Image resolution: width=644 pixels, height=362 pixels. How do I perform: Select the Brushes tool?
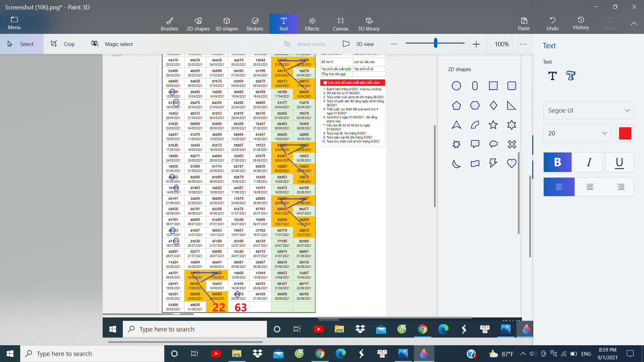coord(169,24)
